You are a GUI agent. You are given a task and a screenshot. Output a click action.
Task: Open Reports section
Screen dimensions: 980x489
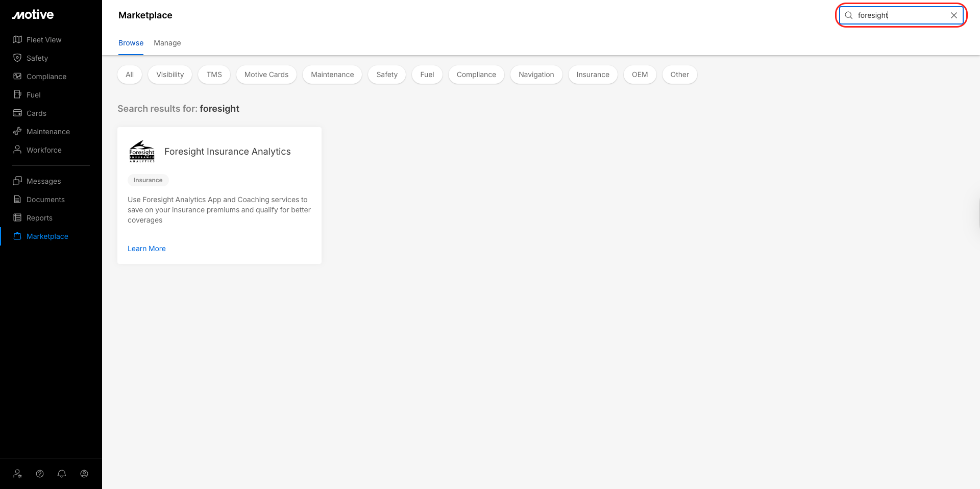(x=39, y=218)
